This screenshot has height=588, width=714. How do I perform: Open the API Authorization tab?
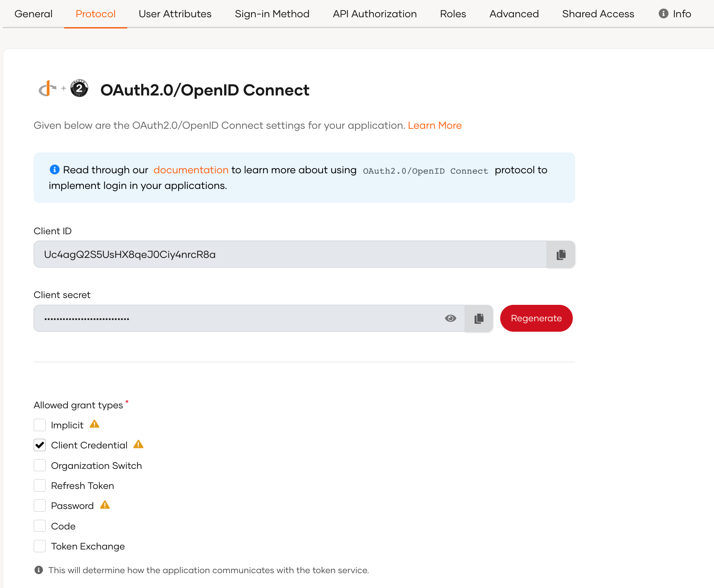coord(374,14)
